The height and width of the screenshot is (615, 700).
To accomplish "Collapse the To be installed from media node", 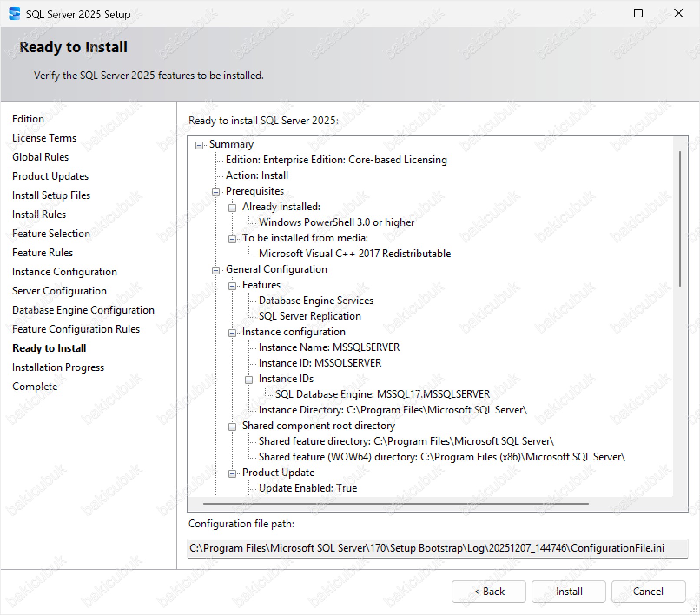I will coord(232,239).
